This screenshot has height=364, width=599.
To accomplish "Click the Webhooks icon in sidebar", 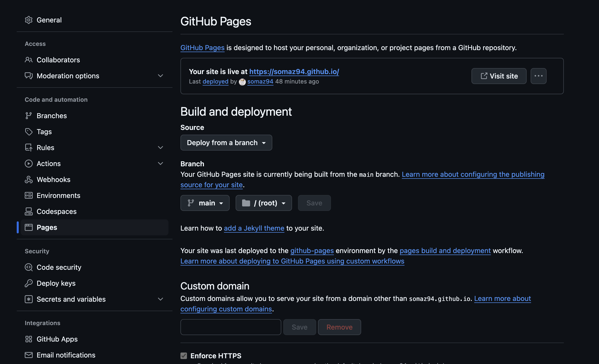I will (29, 180).
